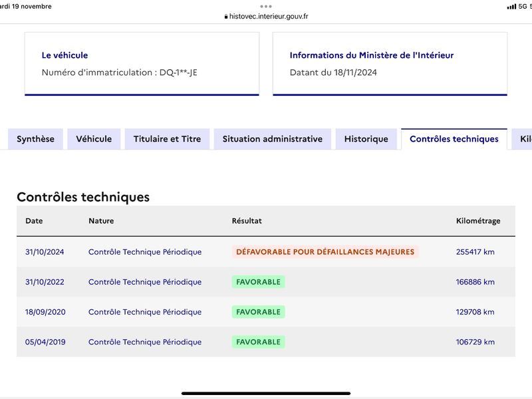Click the Informations du Ministère de l'Intérieur card
The image size is (532, 399).
390,64
